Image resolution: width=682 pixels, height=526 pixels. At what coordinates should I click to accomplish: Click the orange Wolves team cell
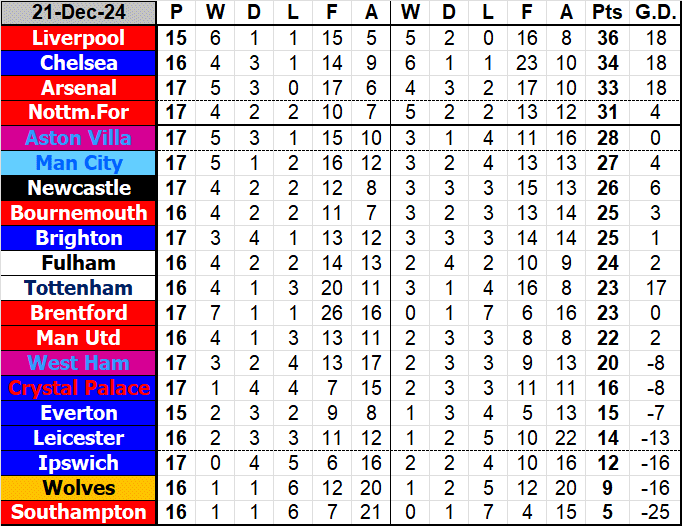(x=79, y=488)
